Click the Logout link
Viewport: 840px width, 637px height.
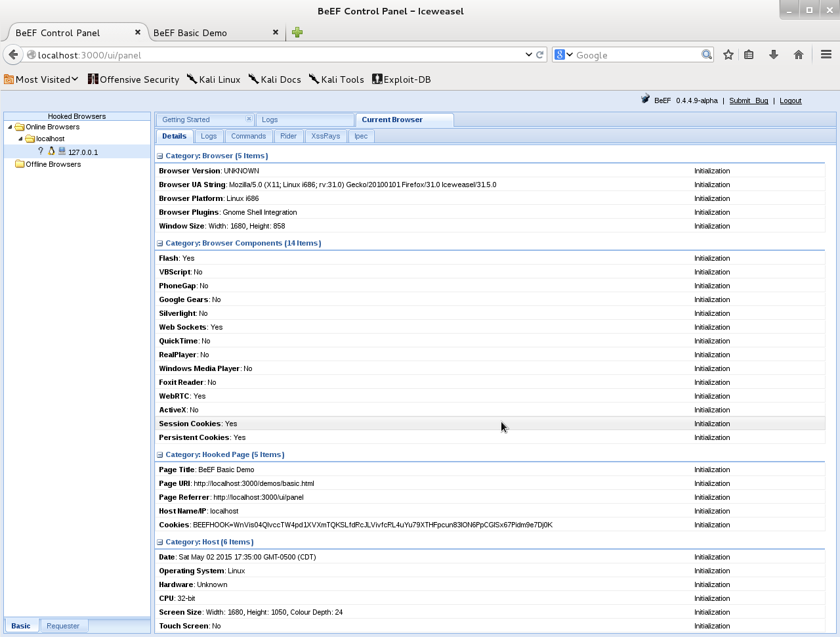pos(790,100)
